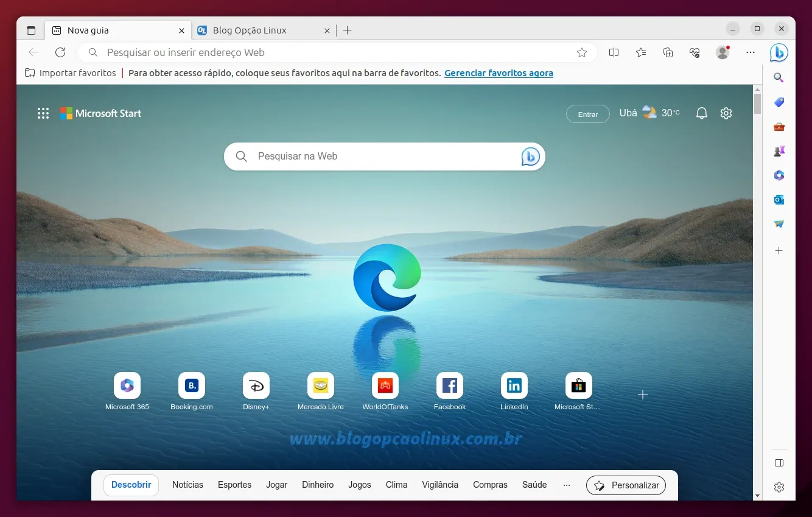Screen dimensions: 812x517
Task: Select Compras feed tab
Action: 490,485
